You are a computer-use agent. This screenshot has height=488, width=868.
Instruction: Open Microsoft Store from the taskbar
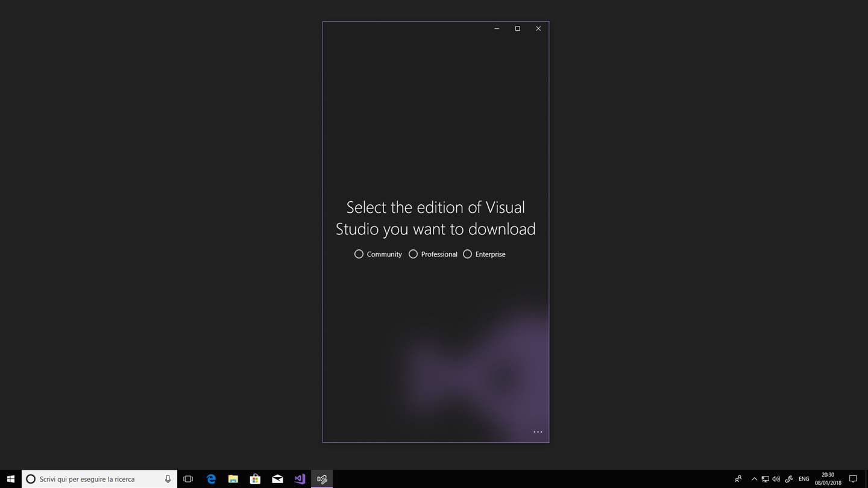coord(255,479)
